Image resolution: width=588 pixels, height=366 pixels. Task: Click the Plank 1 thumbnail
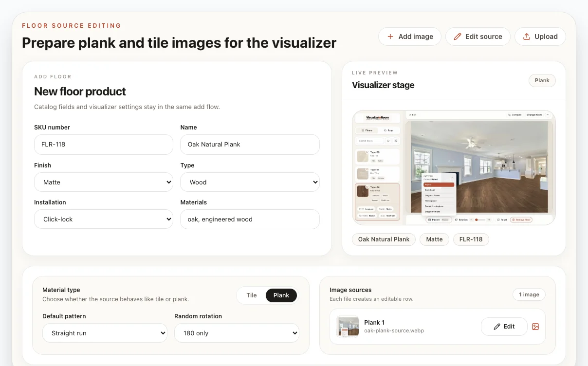pyautogui.click(x=348, y=327)
